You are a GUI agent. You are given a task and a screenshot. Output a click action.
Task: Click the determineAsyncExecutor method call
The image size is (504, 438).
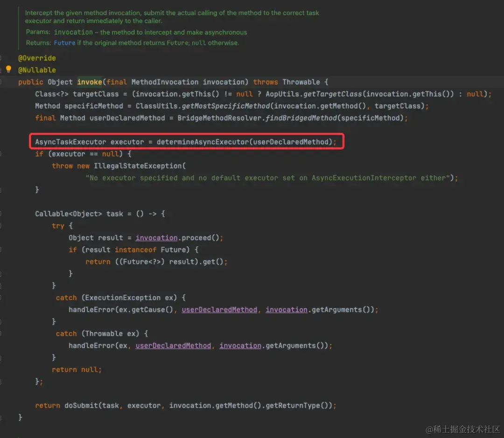(x=203, y=142)
